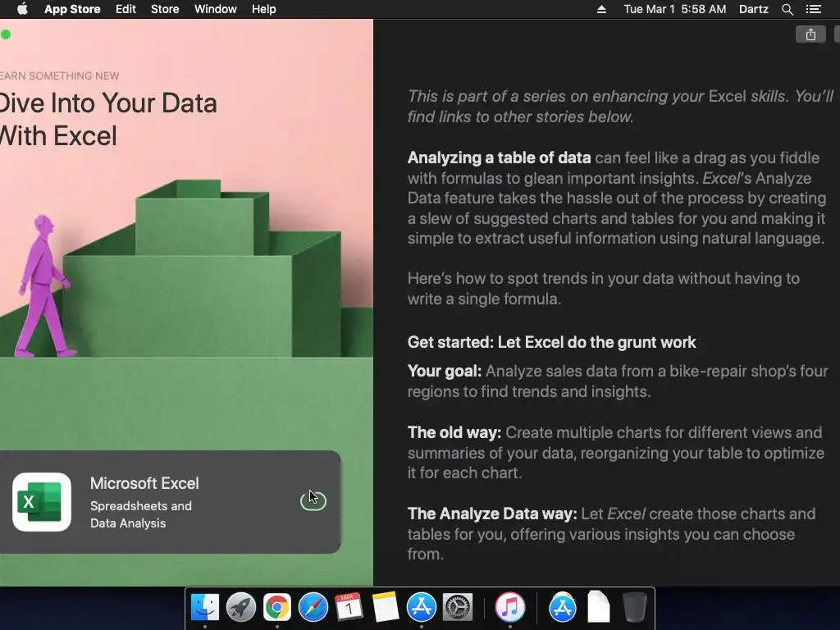
Task: Open the blank document stack in Dock
Action: click(598, 607)
